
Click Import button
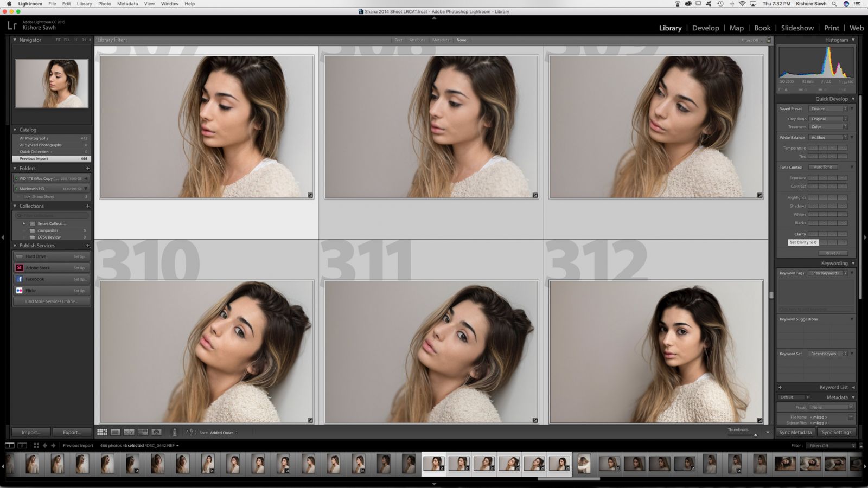(x=31, y=432)
